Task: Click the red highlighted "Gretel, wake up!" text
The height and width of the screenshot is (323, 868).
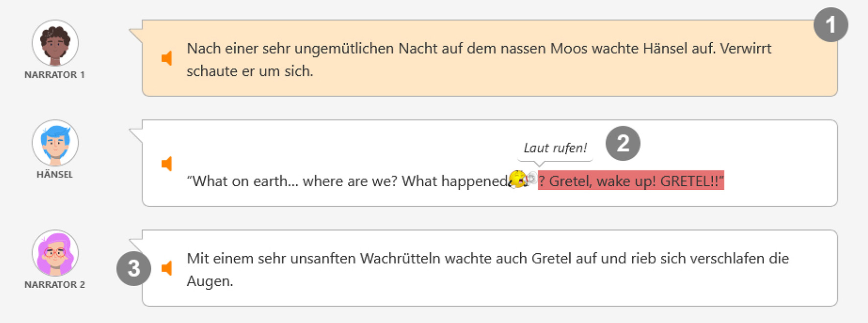Action: [630, 181]
